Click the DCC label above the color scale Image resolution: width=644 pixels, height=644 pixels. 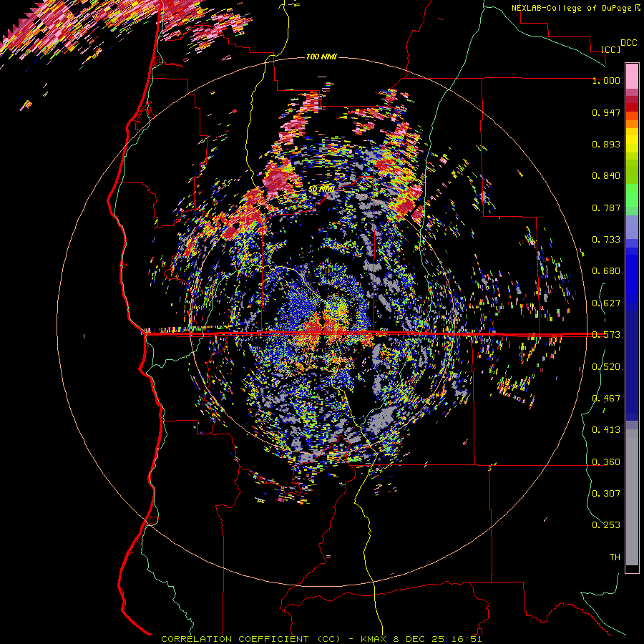click(628, 43)
